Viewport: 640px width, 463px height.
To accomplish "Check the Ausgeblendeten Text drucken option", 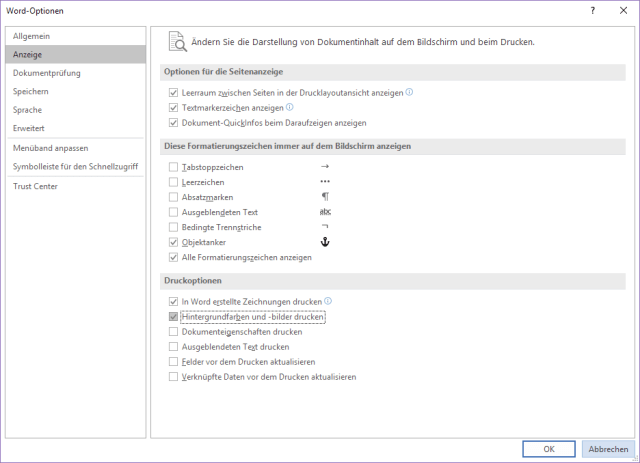I will pos(174,347).
